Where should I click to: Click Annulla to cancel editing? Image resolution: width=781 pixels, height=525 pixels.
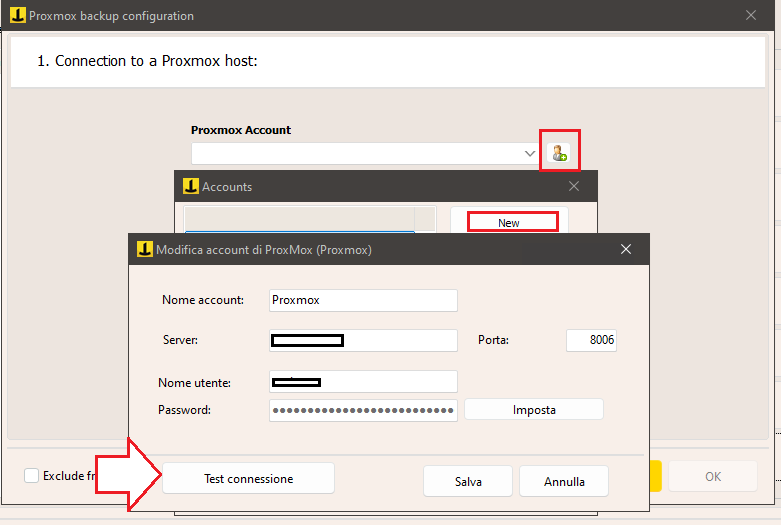coord(564,481)
